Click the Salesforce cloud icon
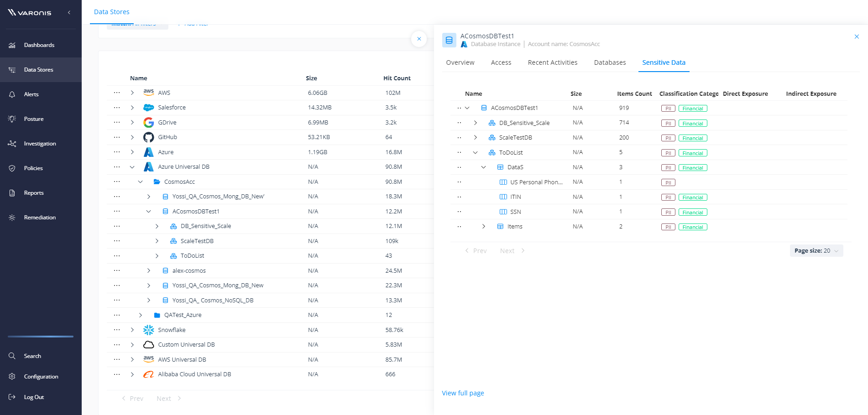Image resolution: width=868 pixels, height=415 pixels. (x=148, y=108)
